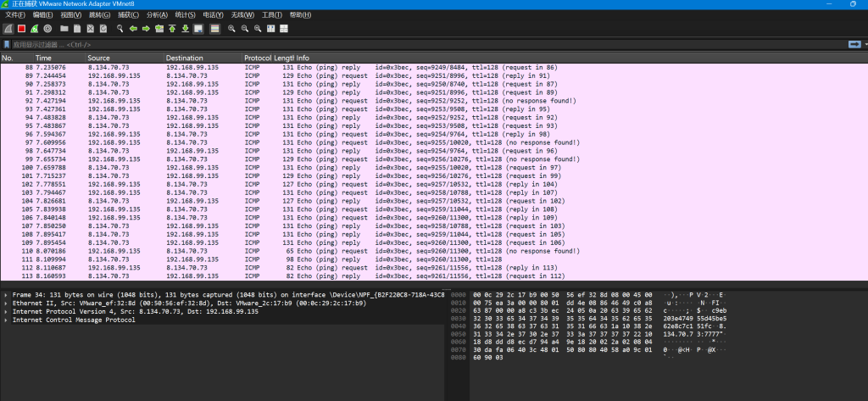Restart the current capture
The image size is (868, 401).
(x=35, y=28)
